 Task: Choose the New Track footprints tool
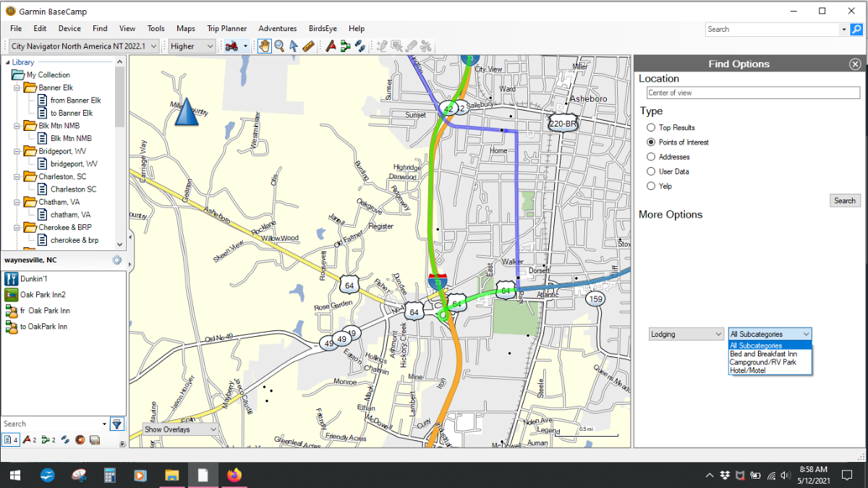click(x=359, y=46)
